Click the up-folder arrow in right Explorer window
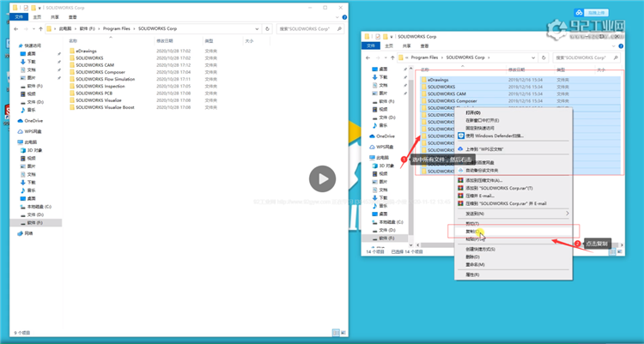The image size is (644, 344). coord(392,57)
